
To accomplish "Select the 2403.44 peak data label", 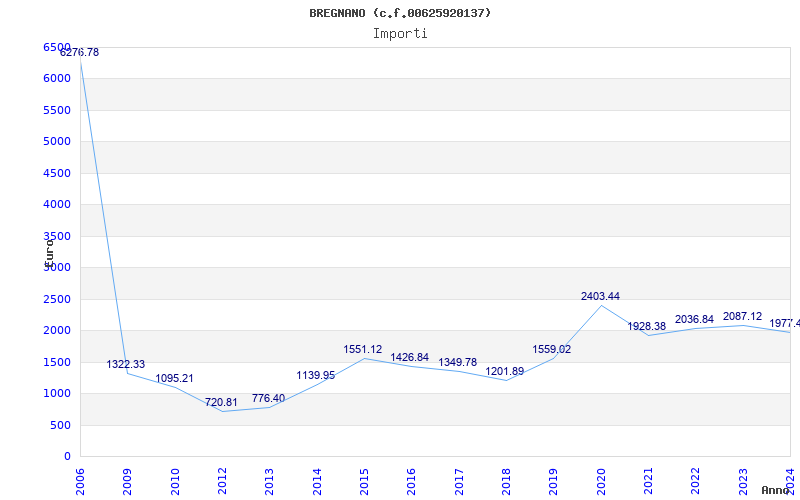I will [x=600, y=296].
